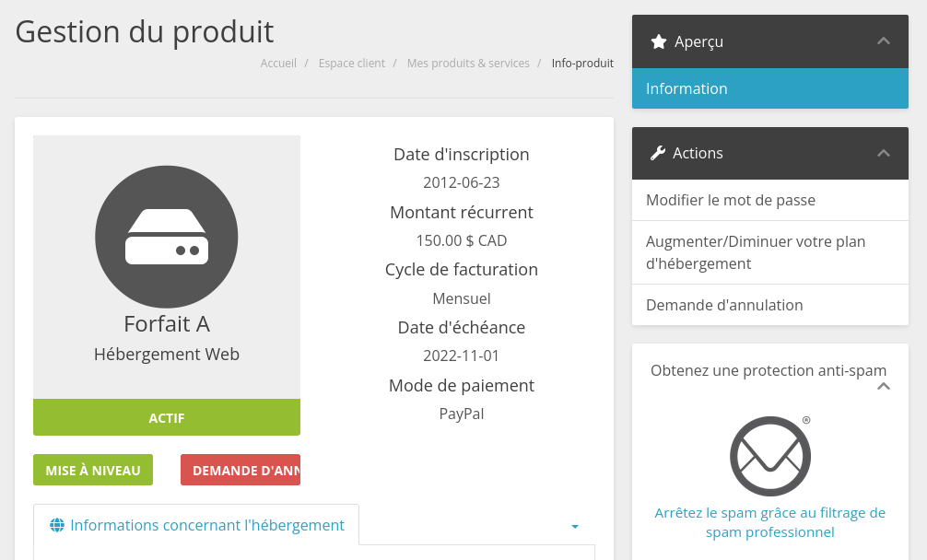
Task: Click the anti-spam envelope logo
Action: coord(770,456)
